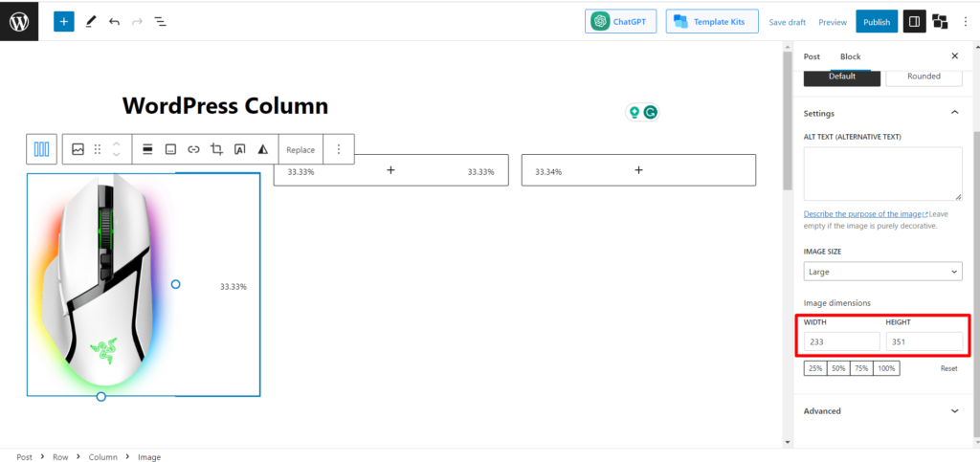Undo the last change
The height and width of the screenshot is (462, 980).
114,22
